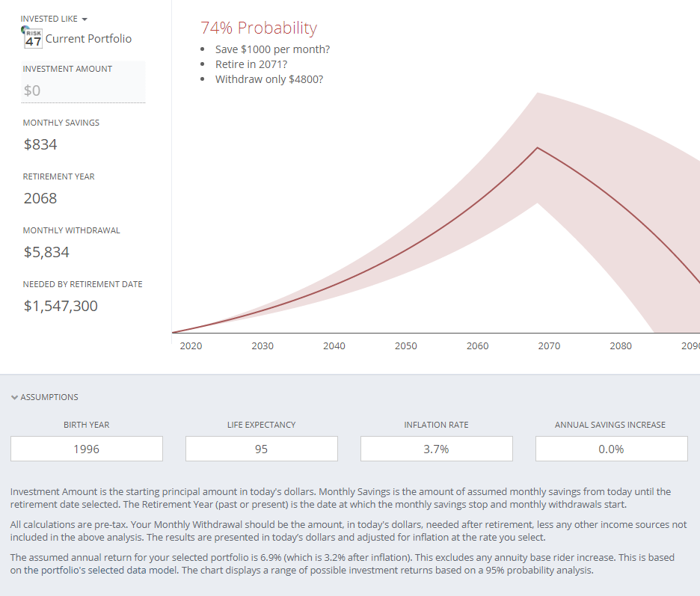Click the chart peak at retirement
The image size is (700, 596).
(x=537, y=148)
